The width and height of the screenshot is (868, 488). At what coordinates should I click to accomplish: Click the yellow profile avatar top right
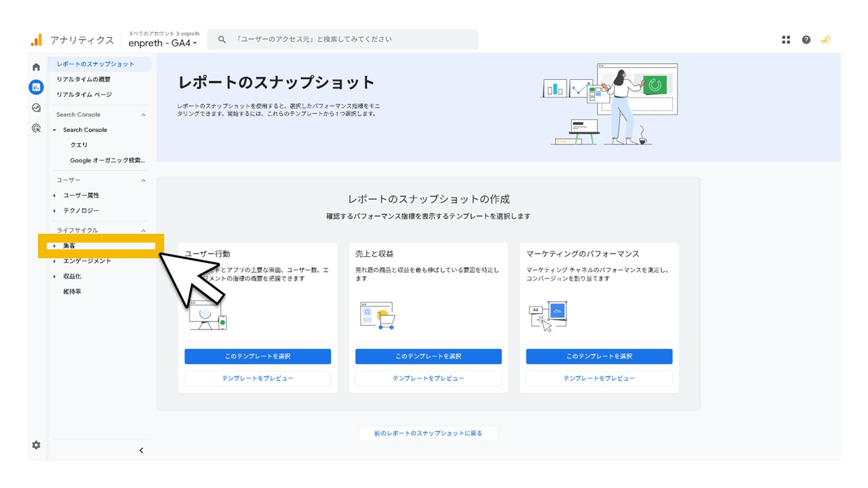[x=826, y=39]
